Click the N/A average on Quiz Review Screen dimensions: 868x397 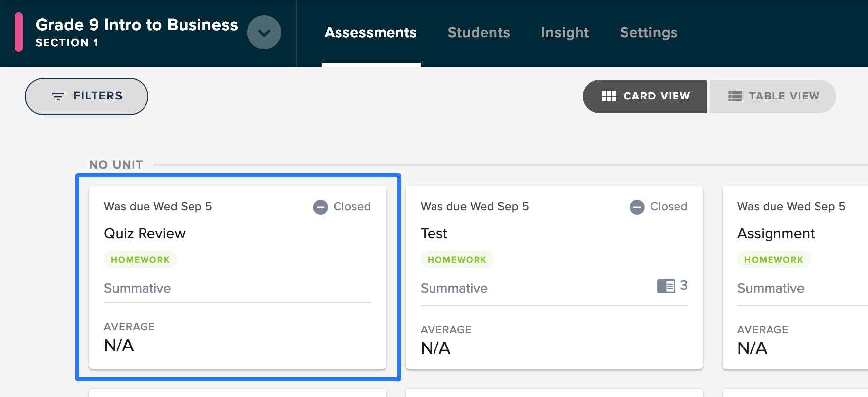tap(119, 345)
